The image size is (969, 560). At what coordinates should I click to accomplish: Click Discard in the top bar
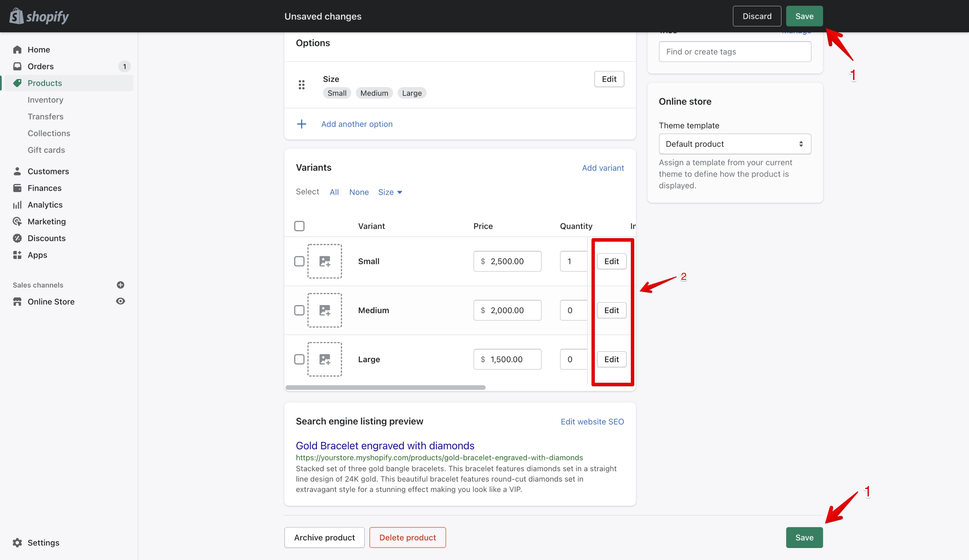[757, 16]
